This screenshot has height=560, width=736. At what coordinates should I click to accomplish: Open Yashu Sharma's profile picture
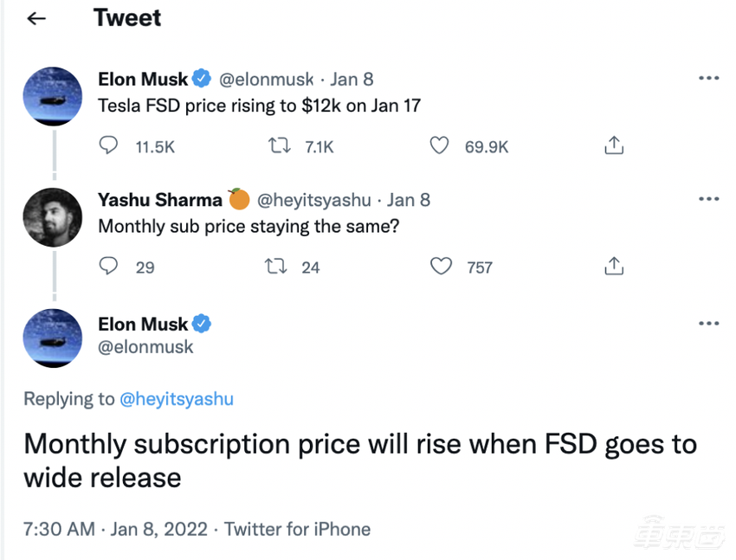(x=53, y=217)
